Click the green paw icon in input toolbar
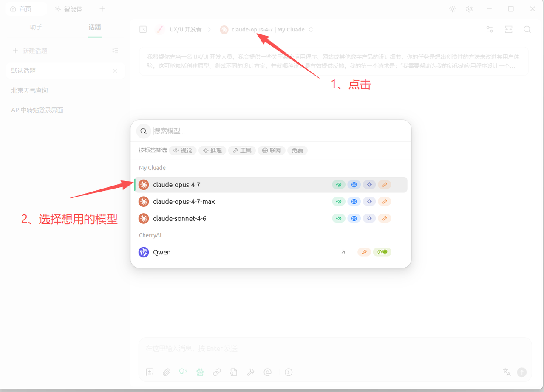The width and height of the screenshot is (544, 392). 200,372
